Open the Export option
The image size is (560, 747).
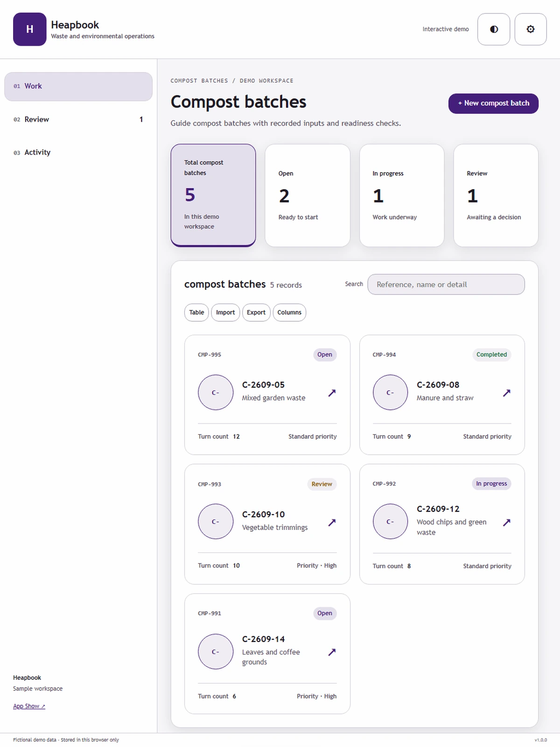[256, 312]
